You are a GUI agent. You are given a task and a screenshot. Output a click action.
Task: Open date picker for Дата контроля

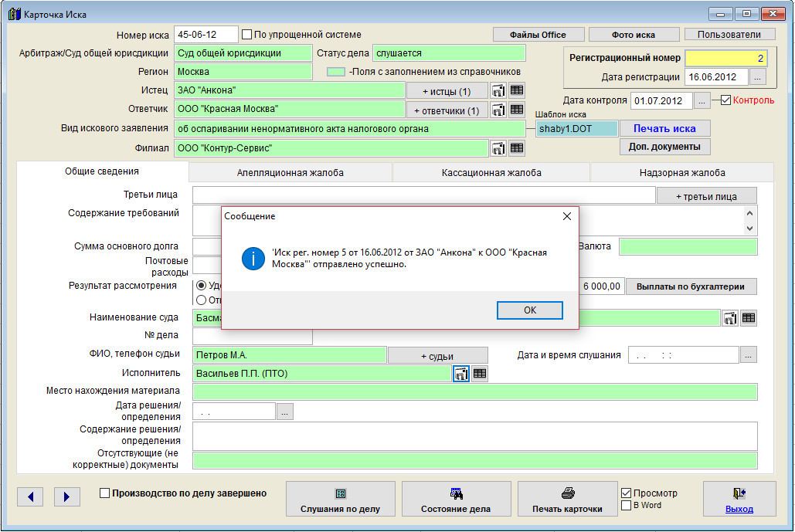[x=702, y=101]
